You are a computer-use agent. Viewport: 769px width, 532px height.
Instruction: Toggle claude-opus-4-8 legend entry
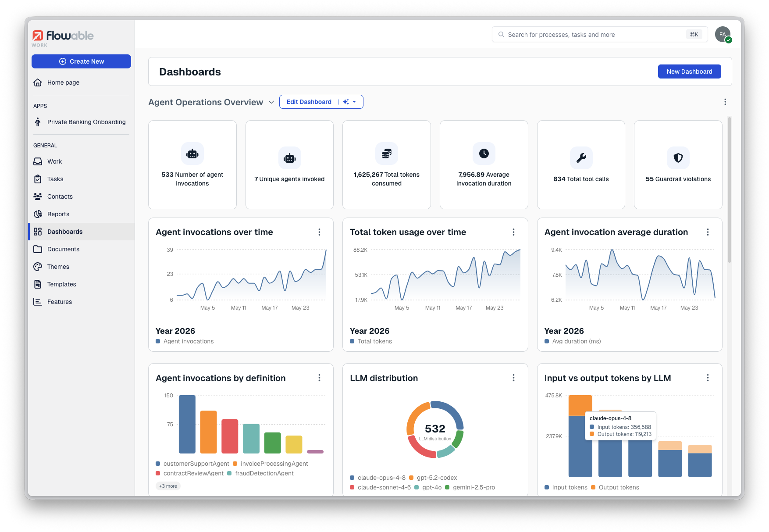(x=377, y=478)
